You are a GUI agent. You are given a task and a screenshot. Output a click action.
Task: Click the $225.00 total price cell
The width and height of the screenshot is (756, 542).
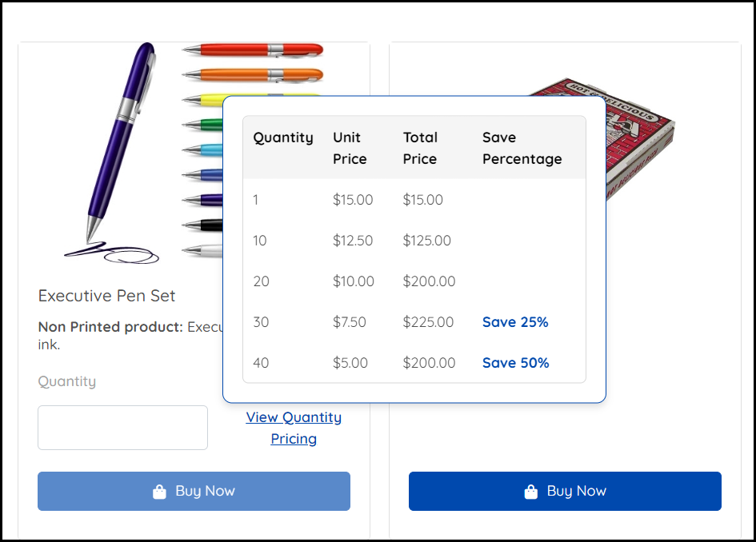click(x=428, y=322)
